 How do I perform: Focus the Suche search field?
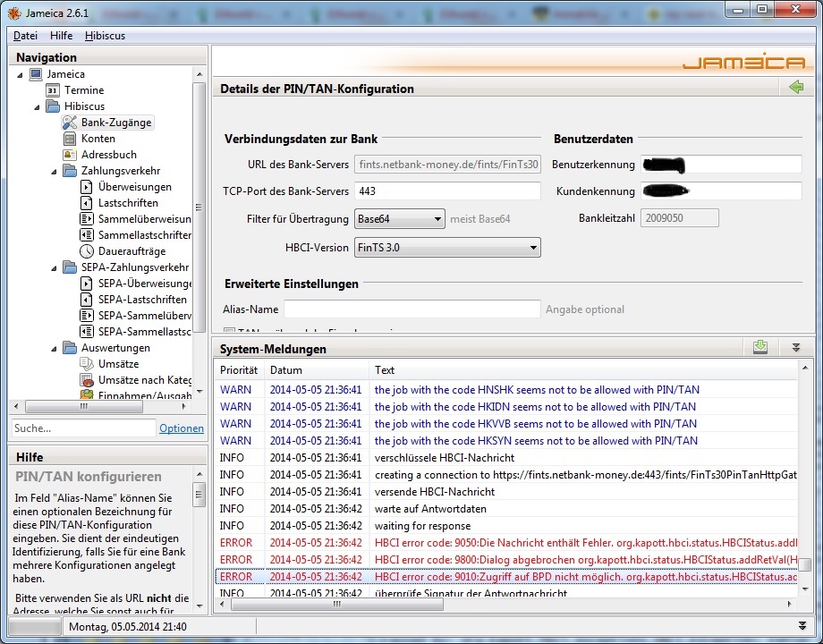pyautogui.click(x=83, y=428)
